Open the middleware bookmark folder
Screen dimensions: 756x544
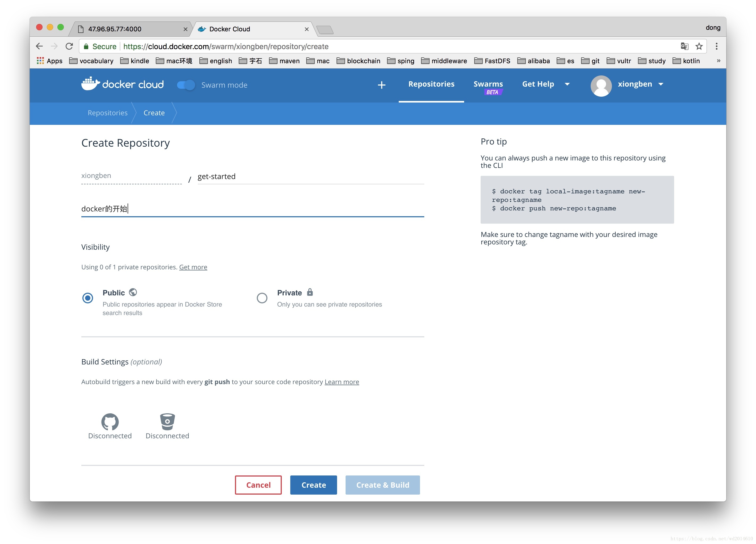(444, 61)
